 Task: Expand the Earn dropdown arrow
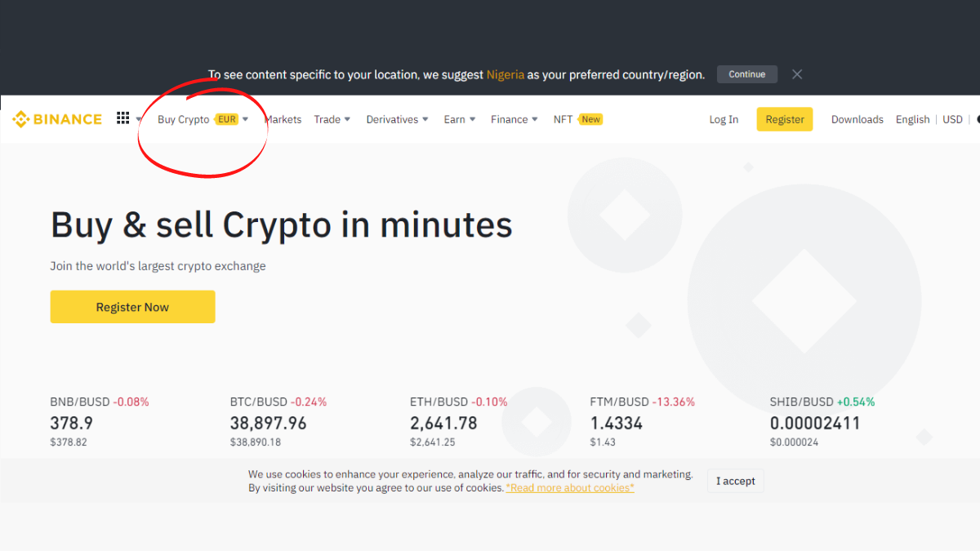472,119
